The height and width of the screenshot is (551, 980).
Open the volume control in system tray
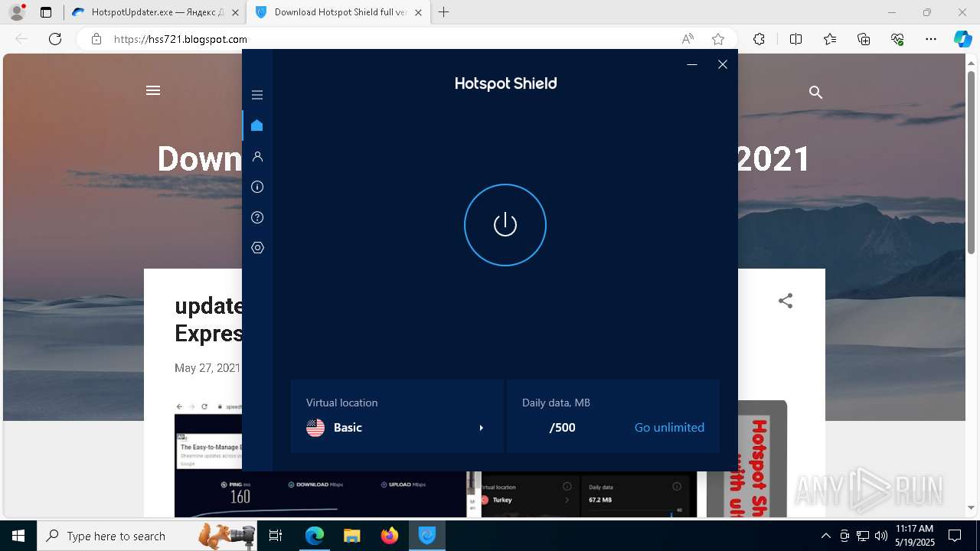[x=881, y=536]
